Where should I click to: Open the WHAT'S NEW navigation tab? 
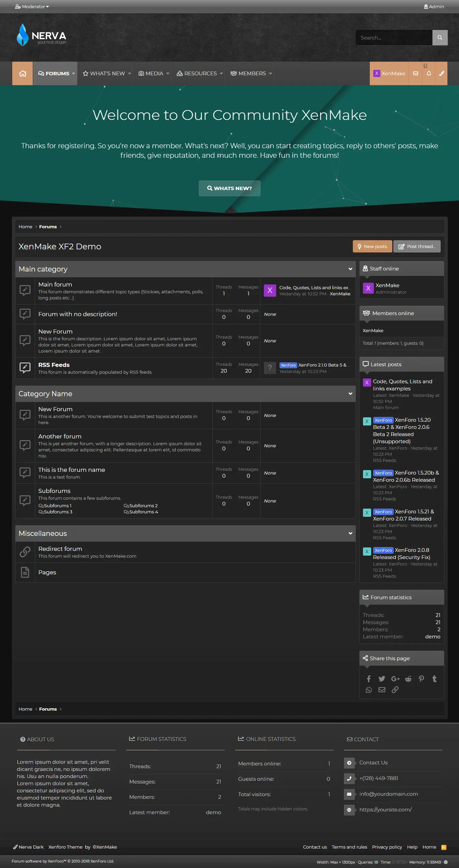click(104, 73)
